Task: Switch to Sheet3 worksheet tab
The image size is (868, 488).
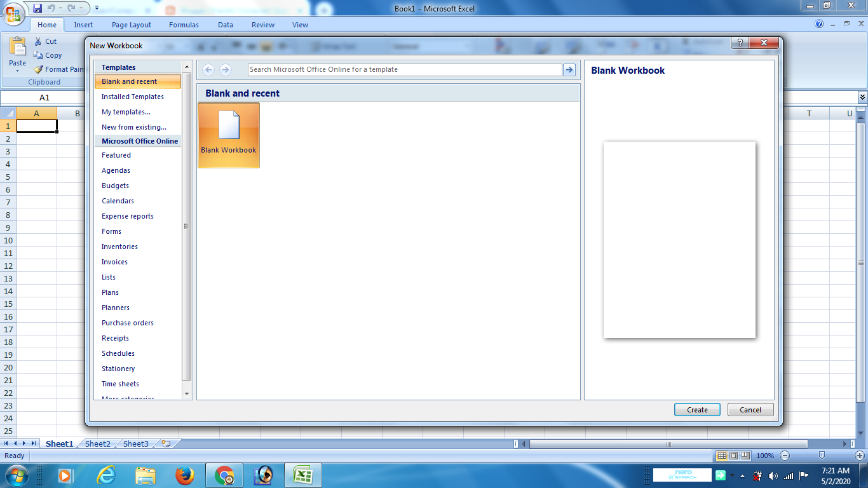Action: (135, 444)
